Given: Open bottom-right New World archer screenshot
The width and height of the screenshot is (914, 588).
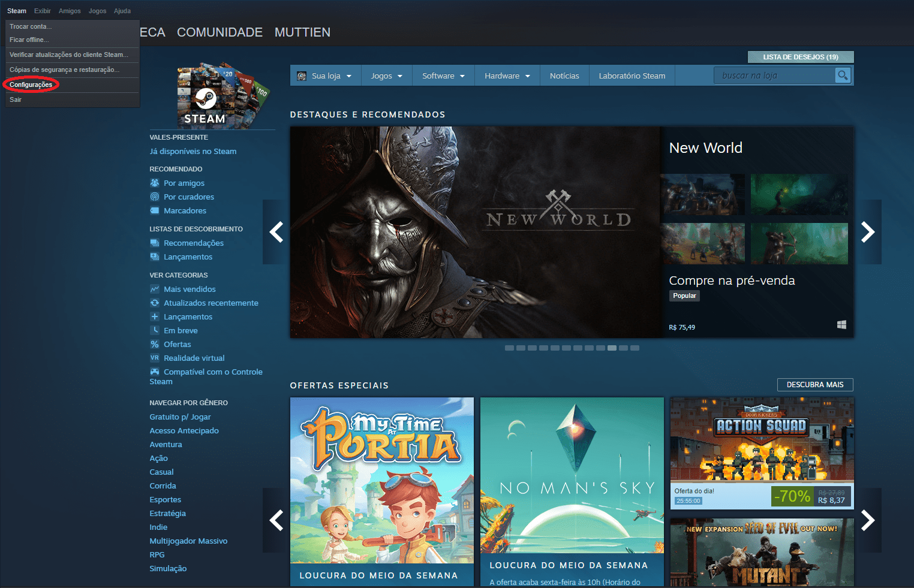Looking at the screenshot, I should point(799,243).
